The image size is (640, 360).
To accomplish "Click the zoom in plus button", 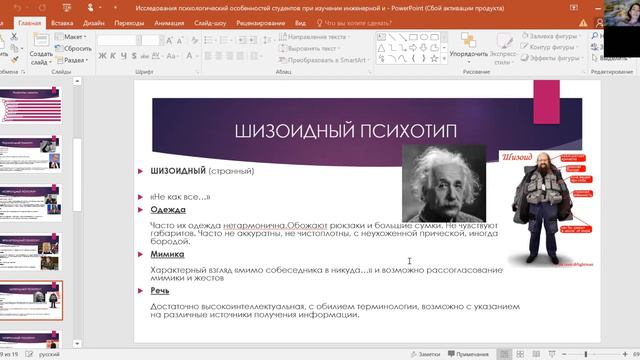I will (x=625, y=354).
